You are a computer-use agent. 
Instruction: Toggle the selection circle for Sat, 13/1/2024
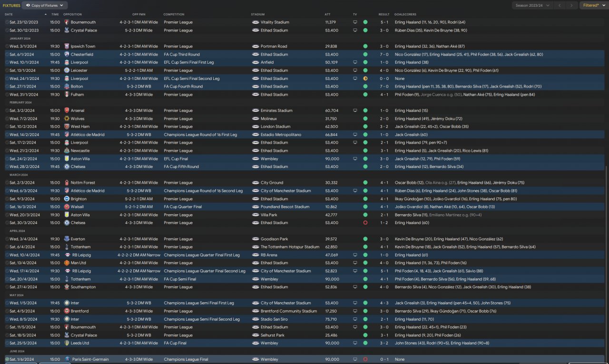click(x=7, y=70)
